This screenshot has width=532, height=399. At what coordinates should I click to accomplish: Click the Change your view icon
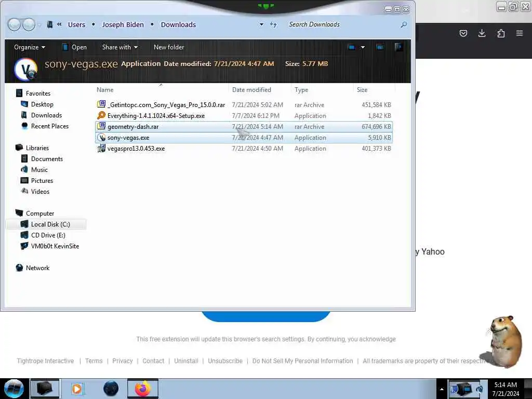[352, 47]
